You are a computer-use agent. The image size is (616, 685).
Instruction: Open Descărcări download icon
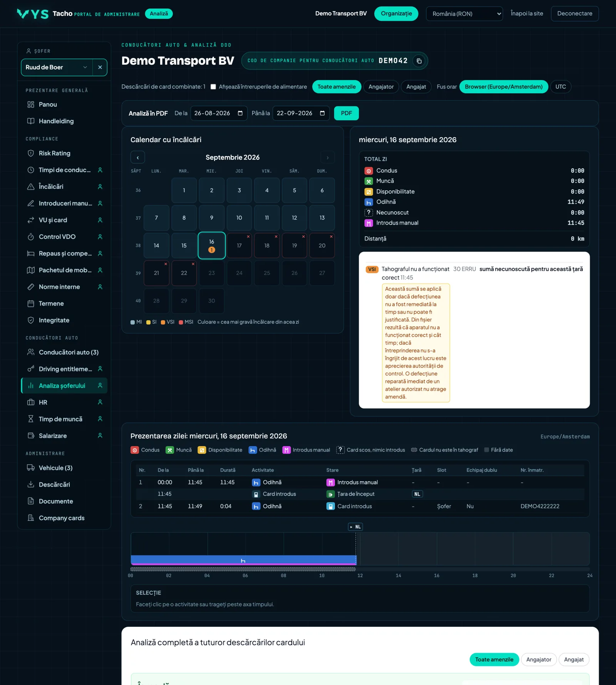click(x=31, y=484)
